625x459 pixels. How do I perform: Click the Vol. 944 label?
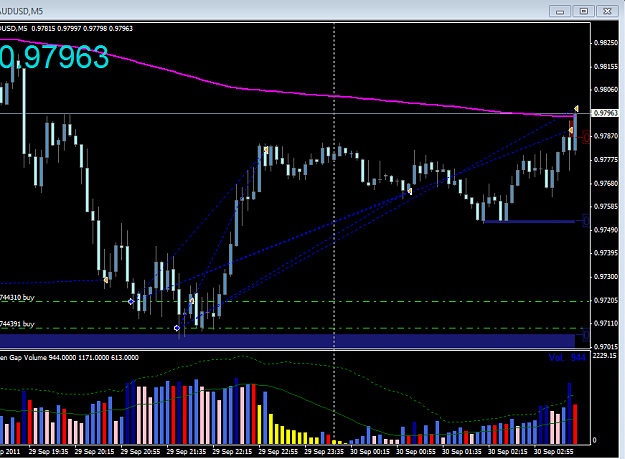(x=567, y=357)
